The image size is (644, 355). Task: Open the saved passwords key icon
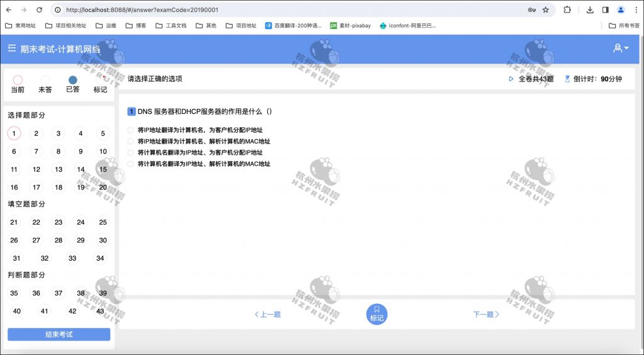coord(531,10)
